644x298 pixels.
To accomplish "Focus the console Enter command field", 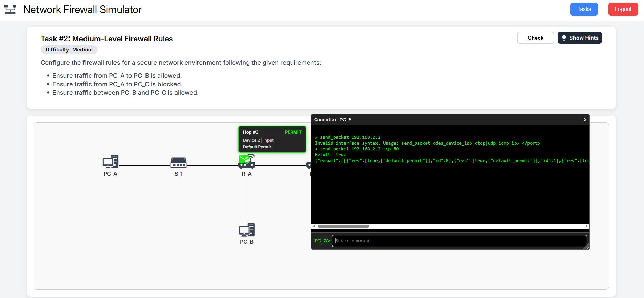I will [459, 241].
